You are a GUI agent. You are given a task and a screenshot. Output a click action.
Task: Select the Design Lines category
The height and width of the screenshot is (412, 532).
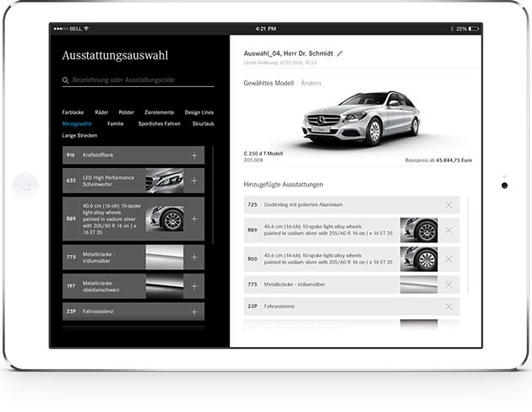(x=199, y=112)
